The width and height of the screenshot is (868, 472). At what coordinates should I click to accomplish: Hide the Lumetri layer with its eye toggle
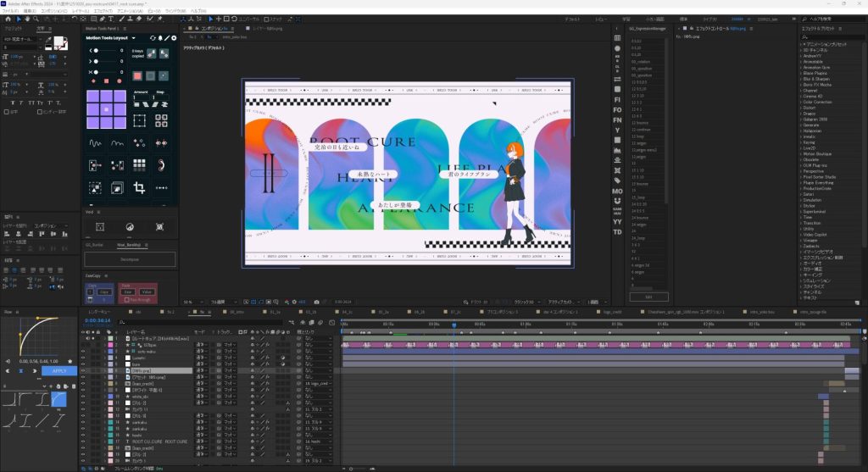83,357
